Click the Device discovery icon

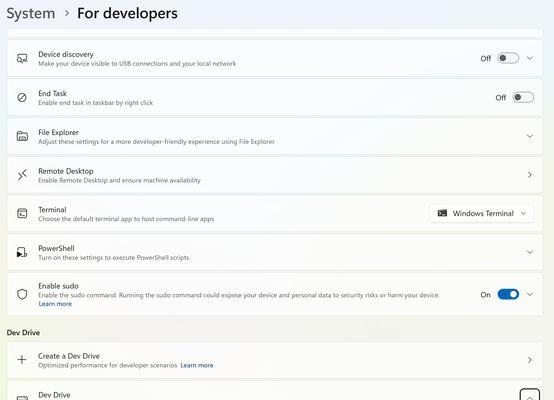point(22,58)
